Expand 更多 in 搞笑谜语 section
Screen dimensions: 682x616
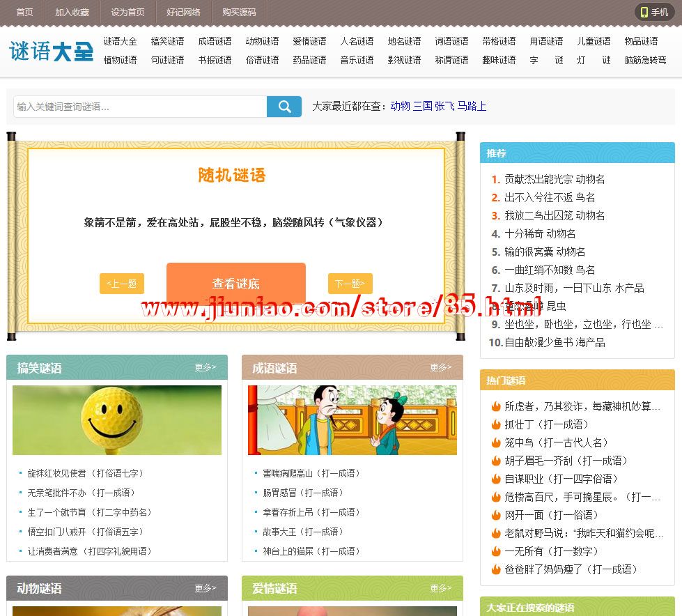[205, 367]
